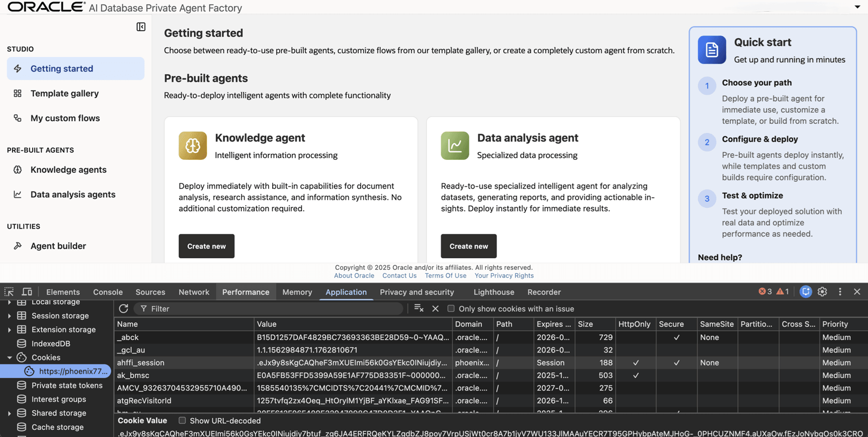Image resolution: width=868 pixels, height=437 pixels.
Task: Create new Data analysis agent
Action: click(469, 246)
